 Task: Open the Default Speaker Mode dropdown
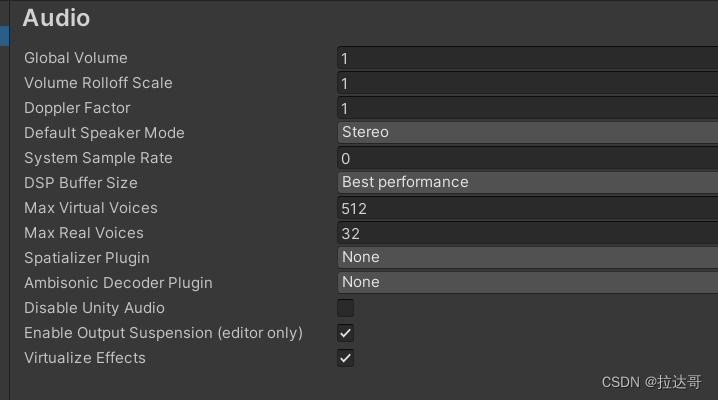pyautogui.click(x=527, y=132)
